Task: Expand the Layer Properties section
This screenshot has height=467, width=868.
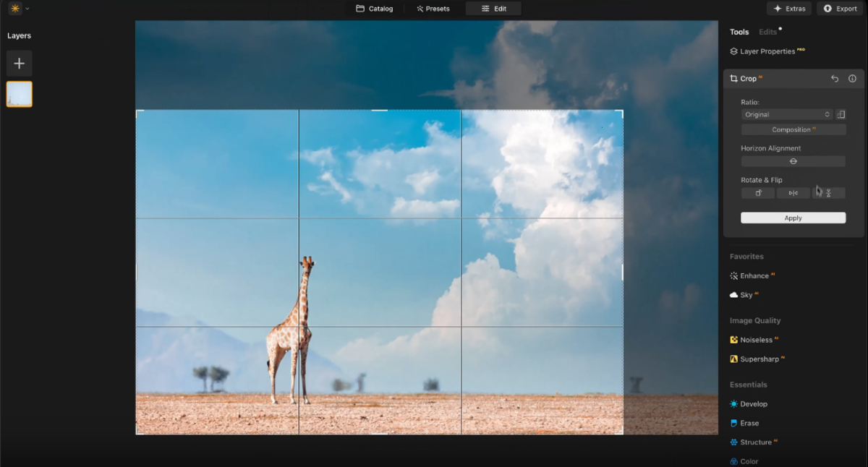Action: pos(767,51)
